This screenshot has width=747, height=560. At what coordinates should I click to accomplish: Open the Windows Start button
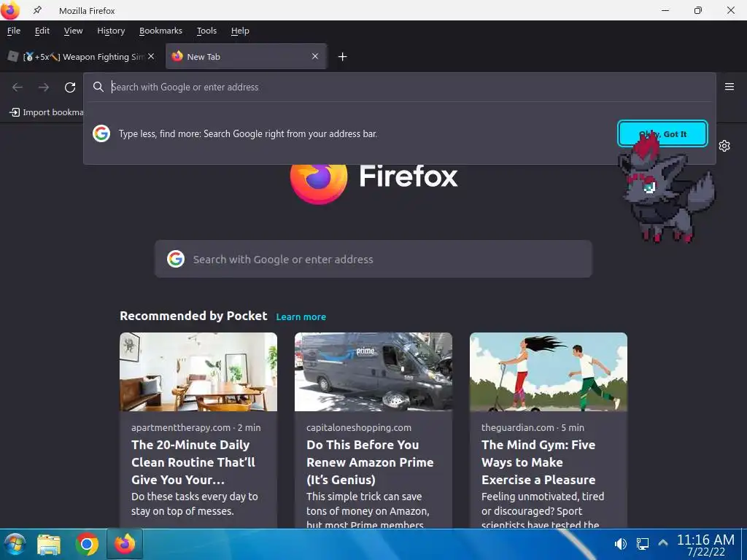click(15, 544)
